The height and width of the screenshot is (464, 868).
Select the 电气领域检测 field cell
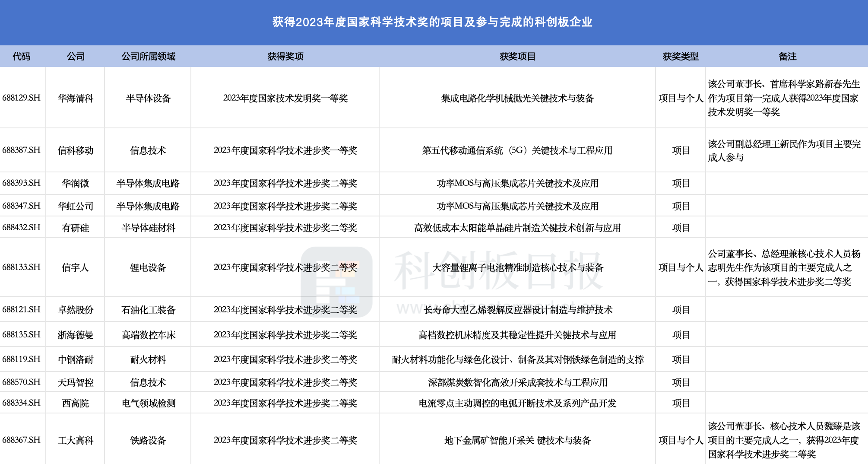coord(148,404)
